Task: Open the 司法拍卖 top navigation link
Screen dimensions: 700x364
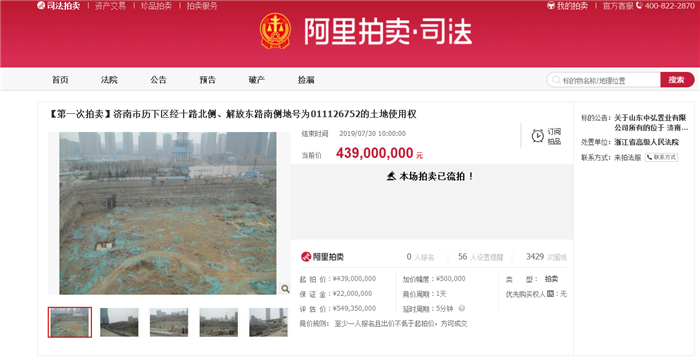Action: tap(58, 6)
